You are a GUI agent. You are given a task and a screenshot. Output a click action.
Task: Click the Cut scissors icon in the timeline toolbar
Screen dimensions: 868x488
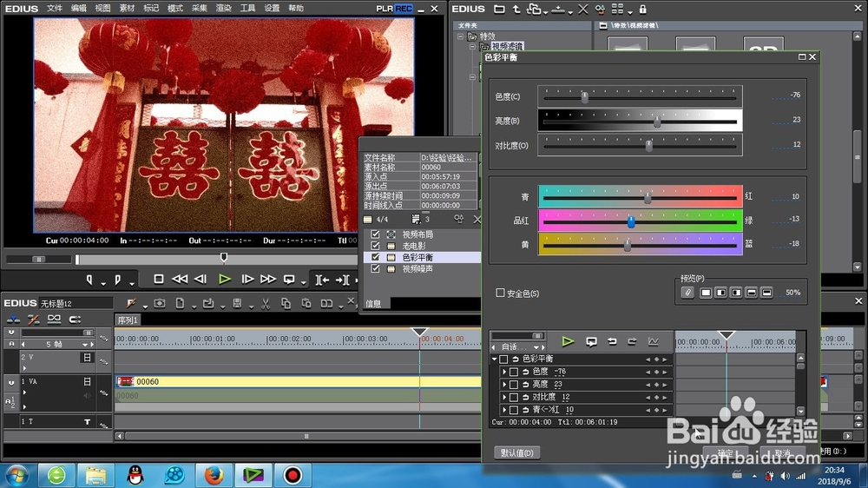tap(265, 303)
